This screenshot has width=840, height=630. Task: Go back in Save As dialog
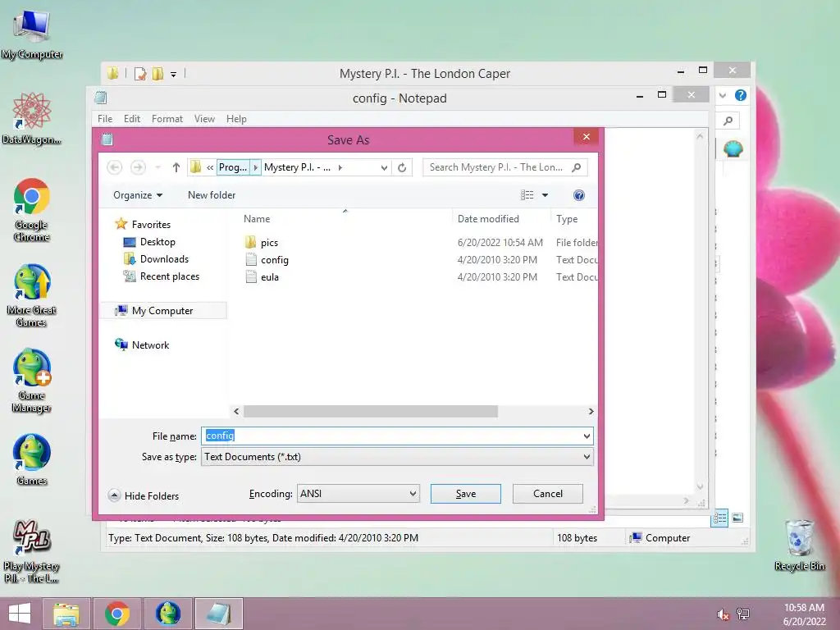[x=114, y=167]
